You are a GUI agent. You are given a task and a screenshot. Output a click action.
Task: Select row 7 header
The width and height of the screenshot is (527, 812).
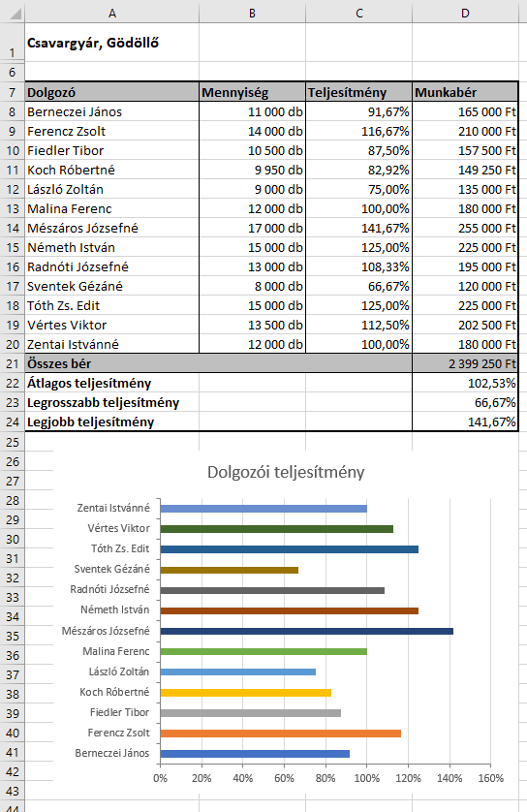12,93
